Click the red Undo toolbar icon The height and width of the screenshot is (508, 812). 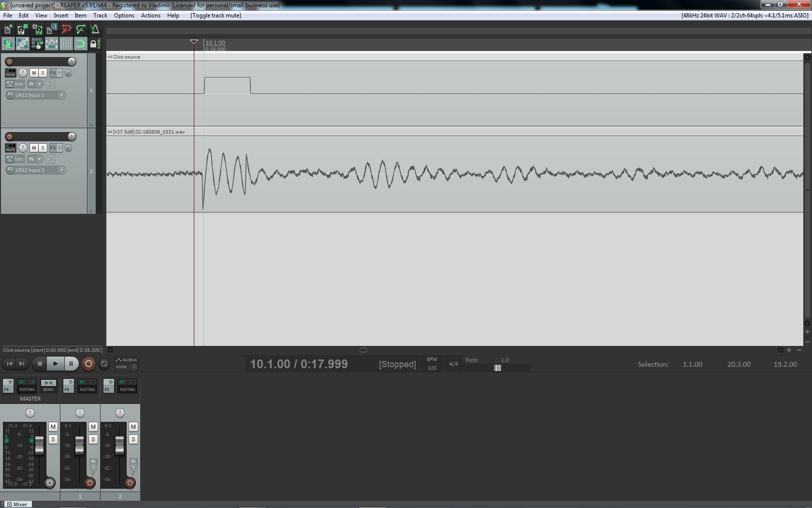pyautogui.click(x=66, y=30)
